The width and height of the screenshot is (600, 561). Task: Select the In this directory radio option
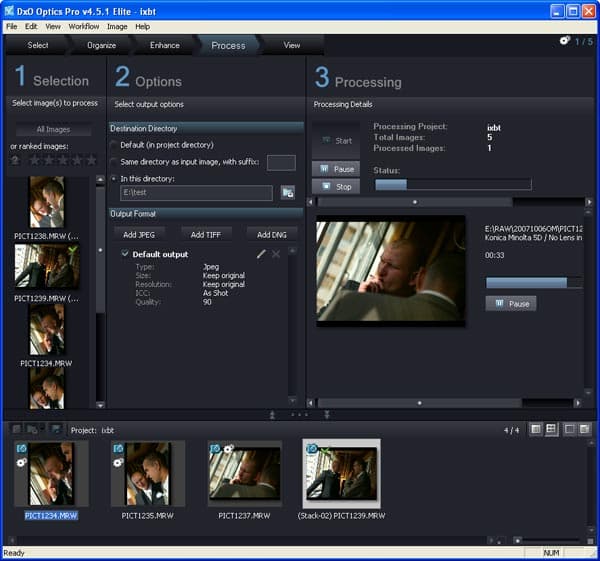pyautogui.click(x=114, y=179)
